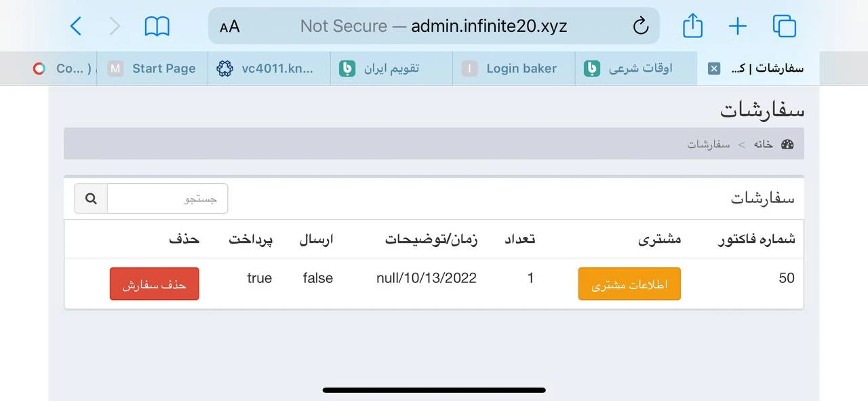Focus the جستجو search field
Screen dimensions: 868x401
click(x=167, y=199)
